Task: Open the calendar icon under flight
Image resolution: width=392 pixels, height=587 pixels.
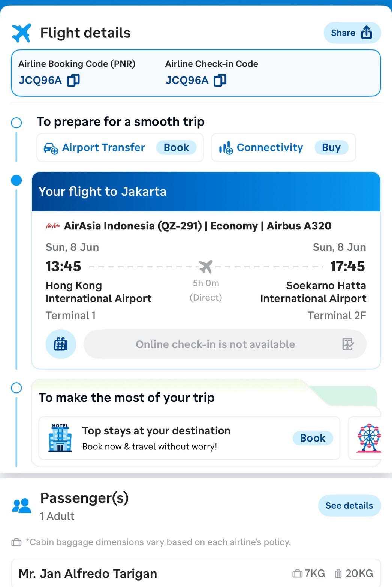Action: tap(61, 344)
